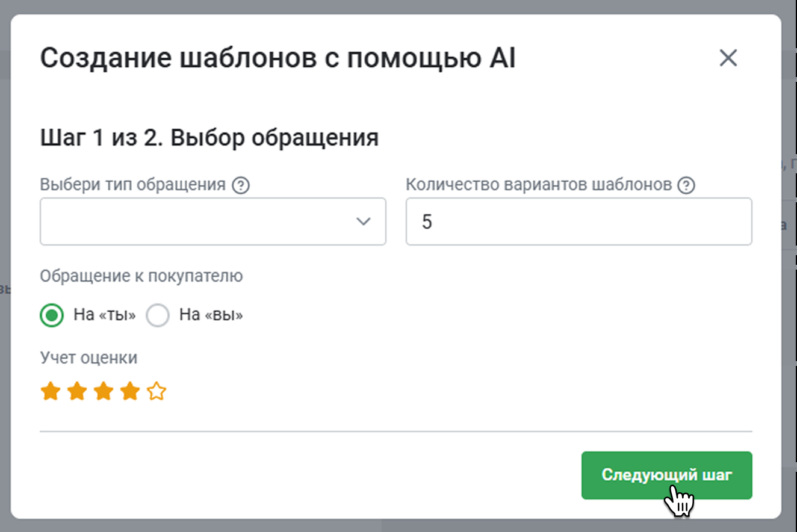The height and width of the screenshot is (532, 797).
Task: Set rating to the second star
Action: click(x=77, y=392)
